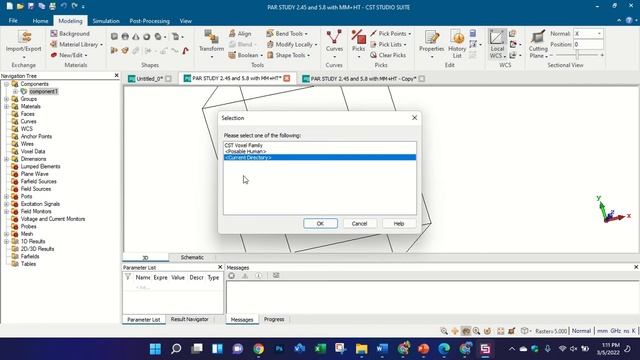Expand the Groups tree node
This screenshot has height=360, width=640.
[7, 99]
